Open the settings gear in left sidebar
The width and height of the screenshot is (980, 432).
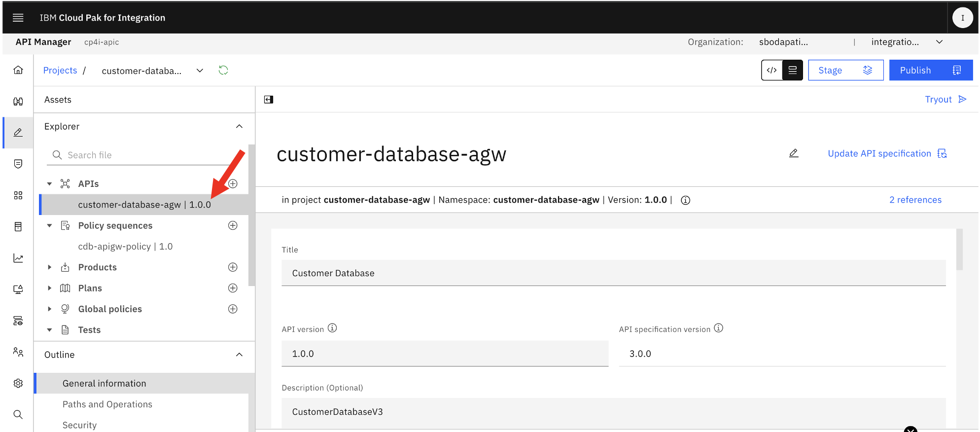coord(18,383)
